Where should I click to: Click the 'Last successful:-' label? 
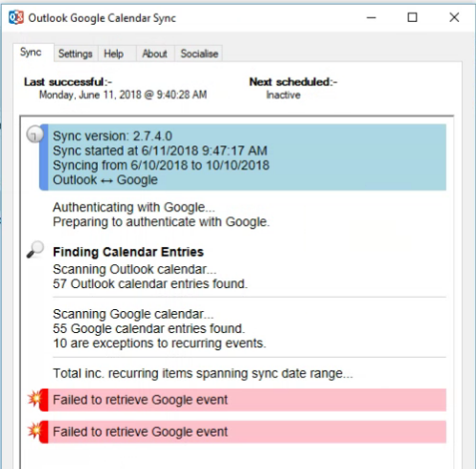(68, 82)
